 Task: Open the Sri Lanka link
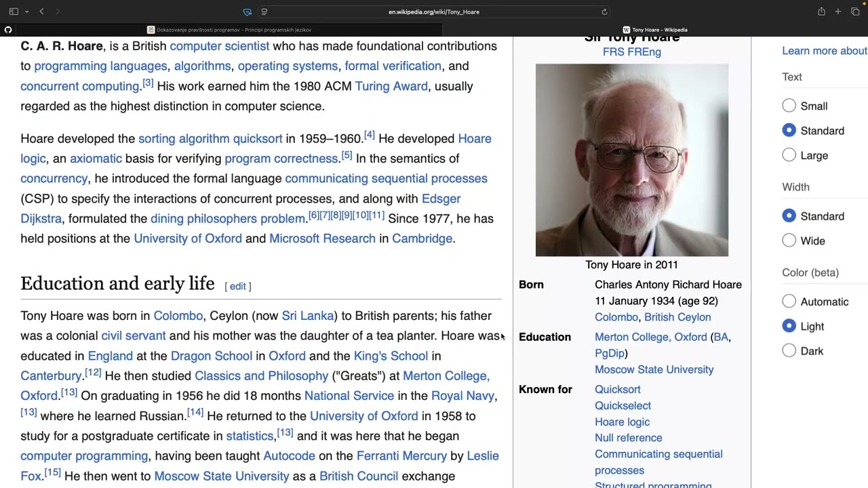click(308, 316)
